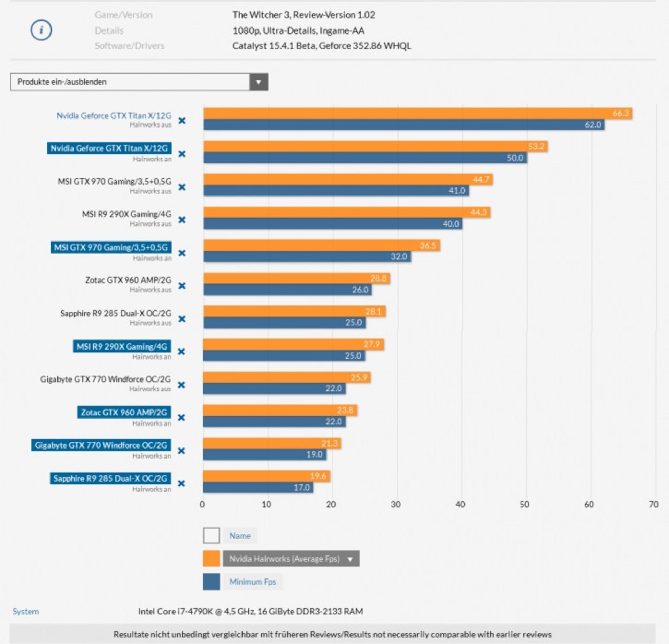The height and width of the screenshot is (644, 669).
Task: Click the orange 44.3 bar
Action: coord(347,212)
